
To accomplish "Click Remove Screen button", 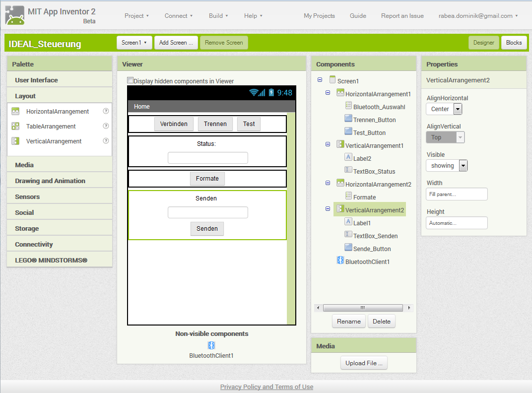I will point(224,43).
